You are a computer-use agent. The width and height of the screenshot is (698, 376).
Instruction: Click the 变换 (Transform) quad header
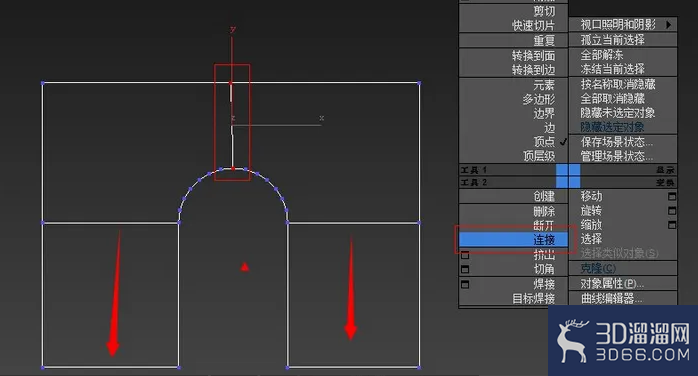pos(665,182)
